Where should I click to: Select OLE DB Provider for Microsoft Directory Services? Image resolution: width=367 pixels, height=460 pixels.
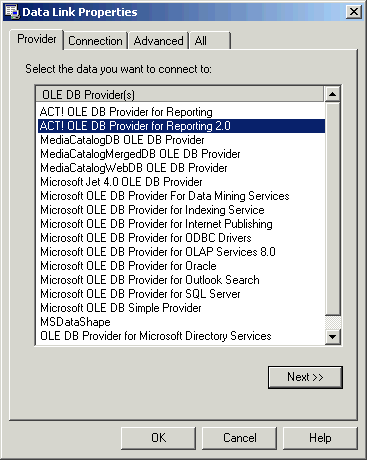181,336
